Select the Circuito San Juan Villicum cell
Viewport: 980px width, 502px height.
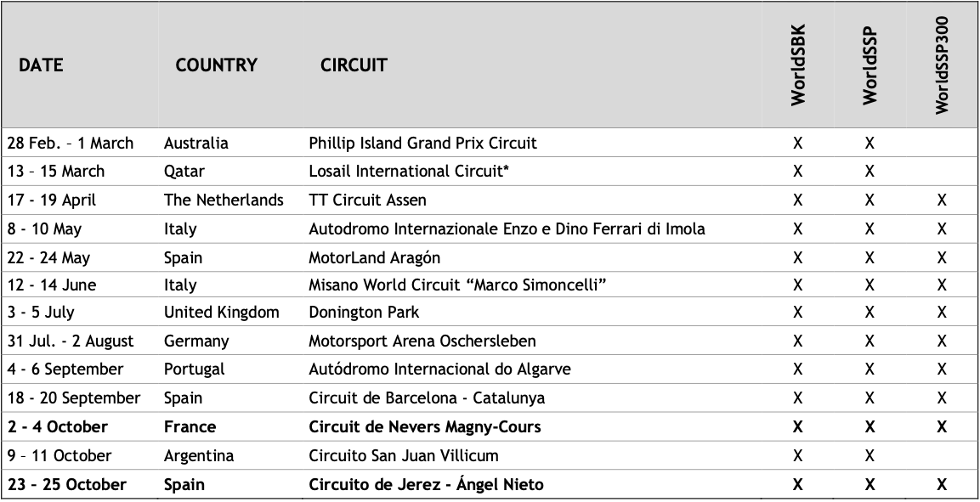[403, 455]
